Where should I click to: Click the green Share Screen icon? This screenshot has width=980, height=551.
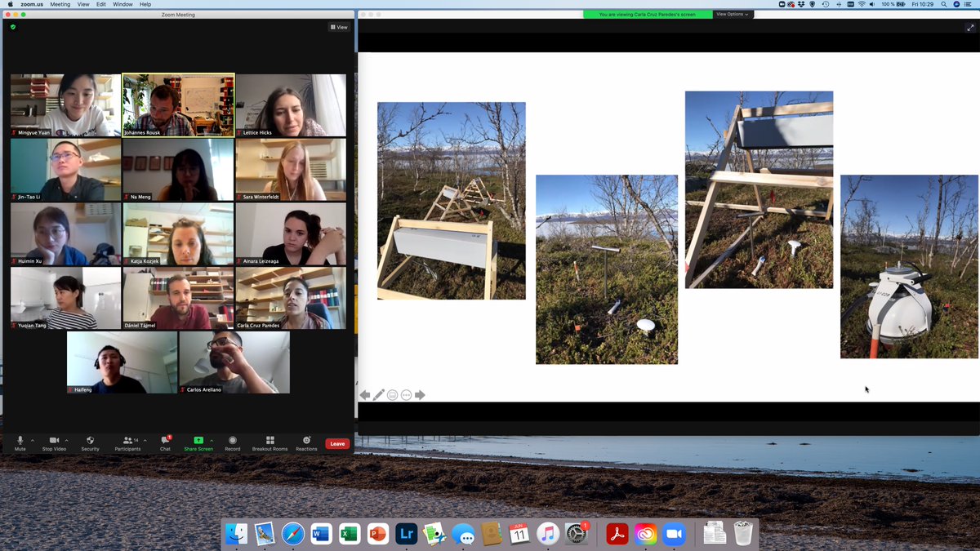point(198,441)
